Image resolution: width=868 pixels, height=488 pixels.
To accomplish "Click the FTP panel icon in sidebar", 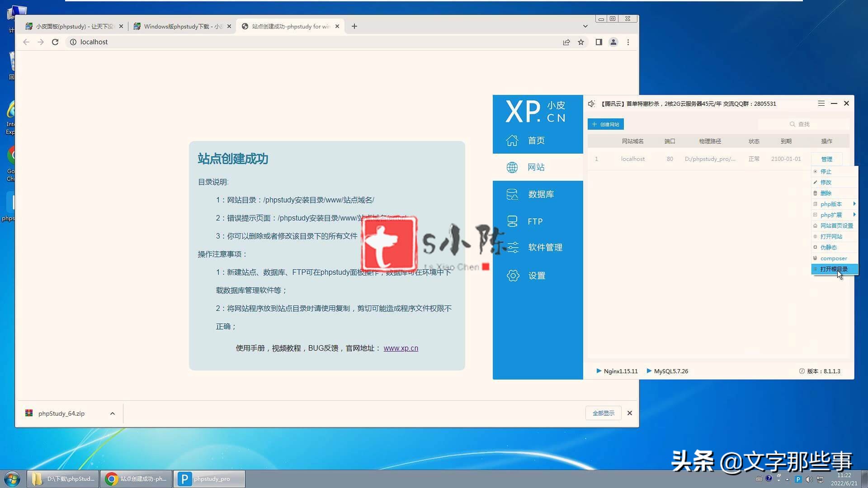I will pyautogui.click(x=512, y=221).
